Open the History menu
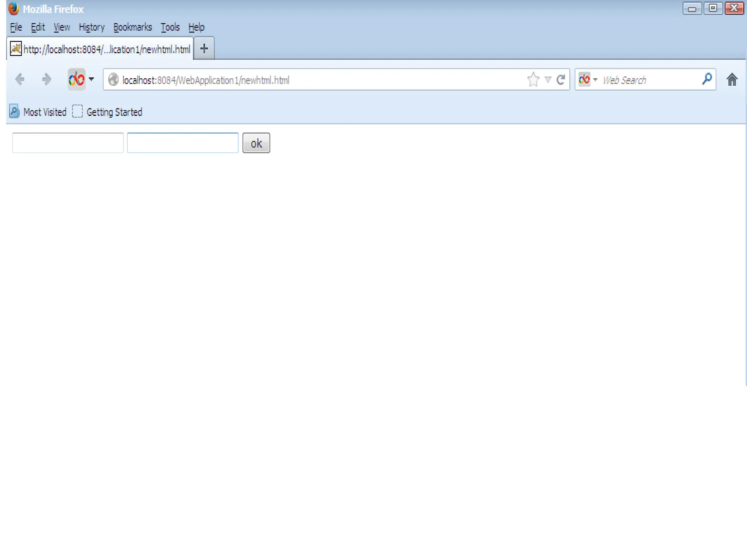The height and width of the screenshot is (560, 747). [x=92, y=27]
